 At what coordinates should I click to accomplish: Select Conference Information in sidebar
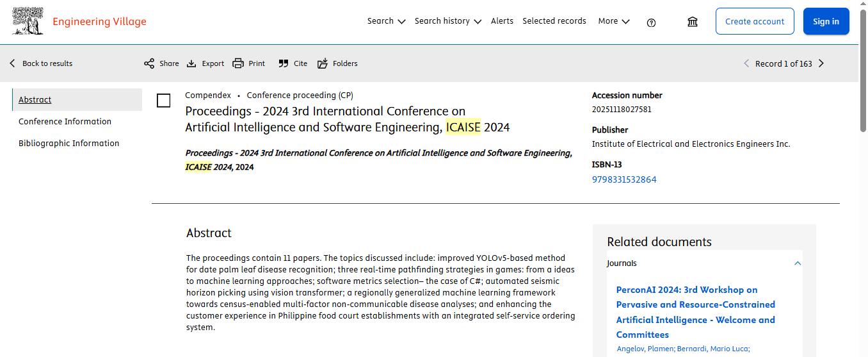[65, 122]
